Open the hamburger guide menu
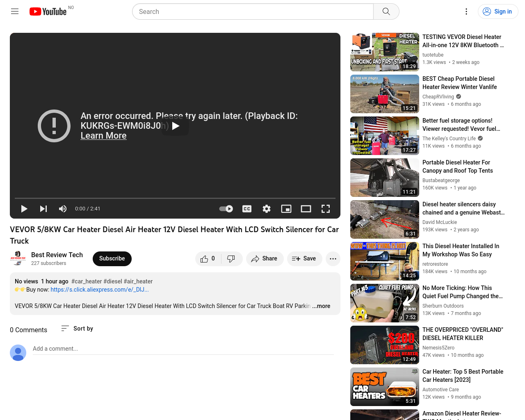Viewport: 525px width, 420px height. (x=15, y=11)
